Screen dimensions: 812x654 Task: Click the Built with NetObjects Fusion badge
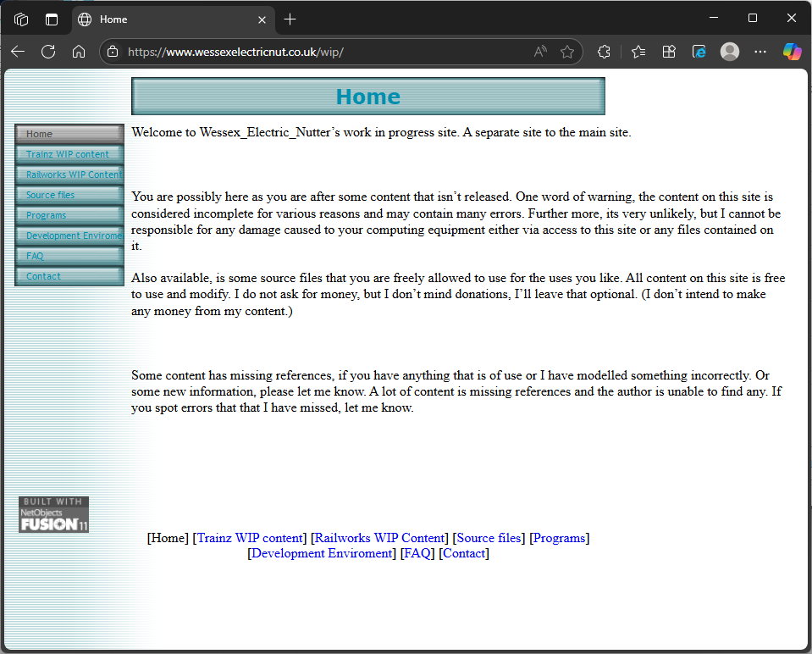point(54,514)
